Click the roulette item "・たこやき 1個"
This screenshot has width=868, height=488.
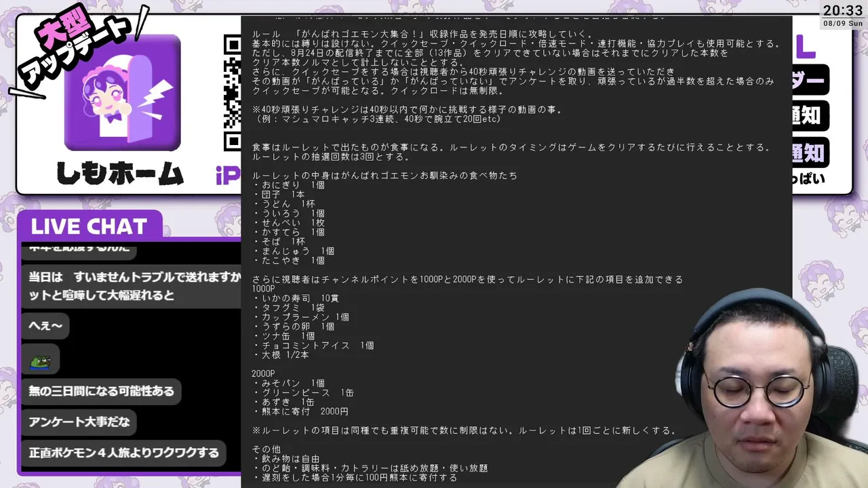tap(288, 261)
